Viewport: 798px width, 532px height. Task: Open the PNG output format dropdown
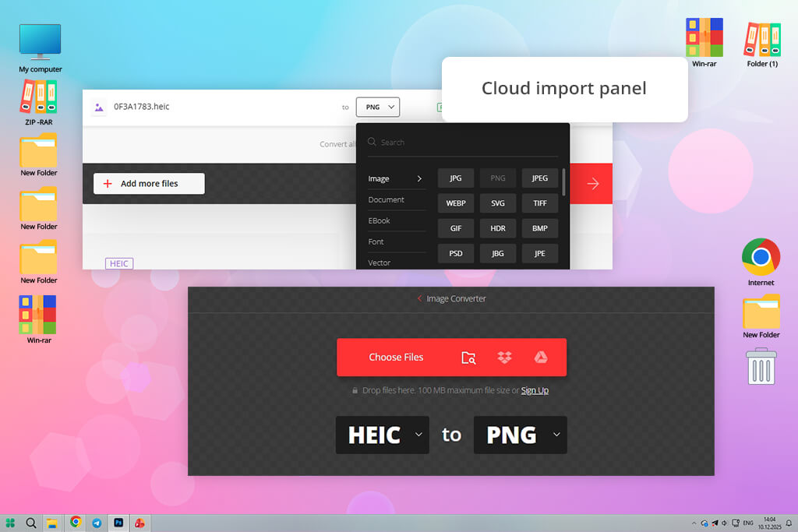click(x=378, y=107)
